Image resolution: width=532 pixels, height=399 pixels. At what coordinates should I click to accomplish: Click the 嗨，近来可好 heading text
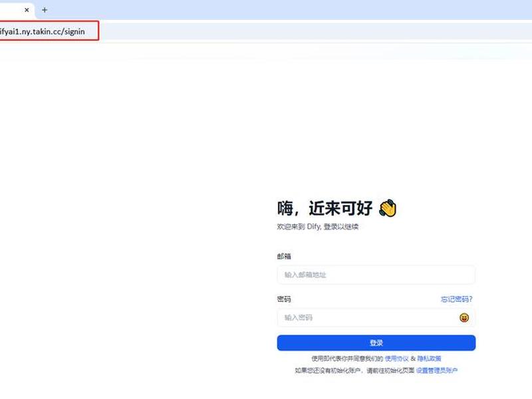pos(325,208)
